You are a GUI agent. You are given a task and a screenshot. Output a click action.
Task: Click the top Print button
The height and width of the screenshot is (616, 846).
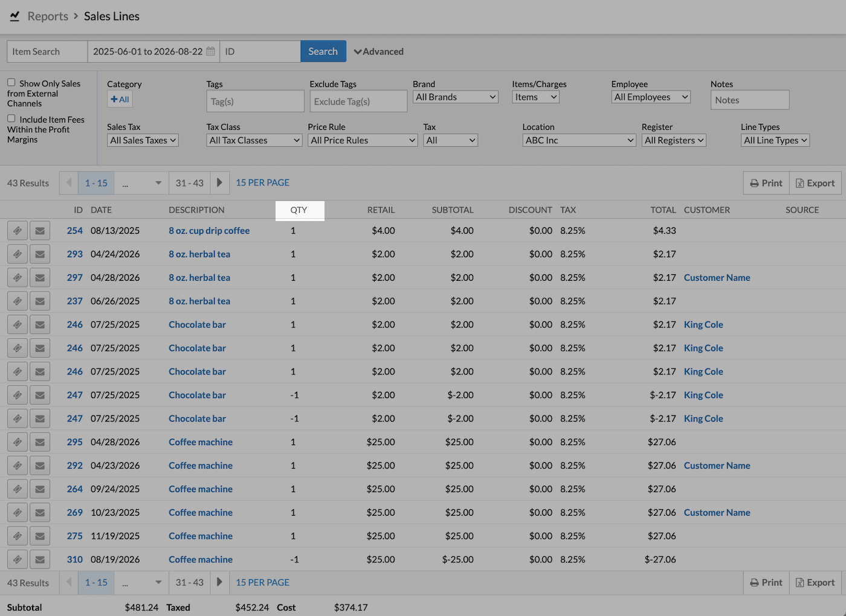click(x=766, y=183)
